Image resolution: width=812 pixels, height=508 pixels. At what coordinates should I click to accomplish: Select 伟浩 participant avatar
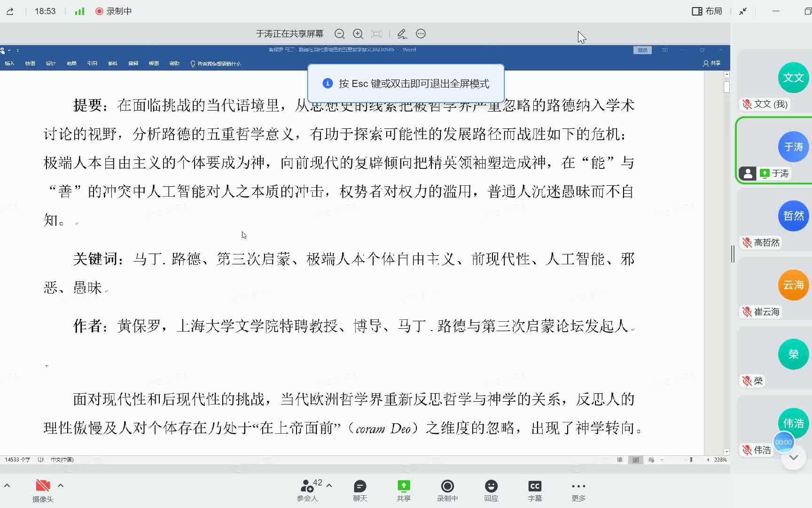(x=793, y=423)
